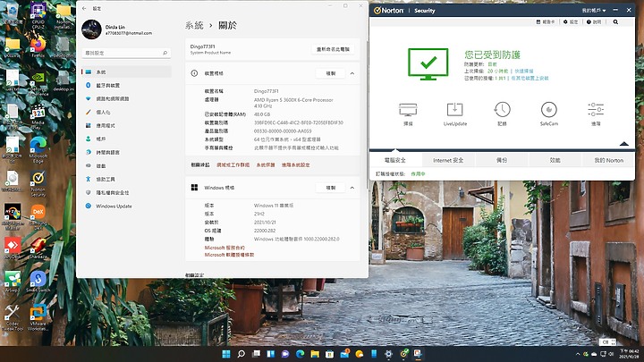Open 時間與語言 settings category
Screen dimensions: 644x362
pyautogui.click(x=126, y=152)
